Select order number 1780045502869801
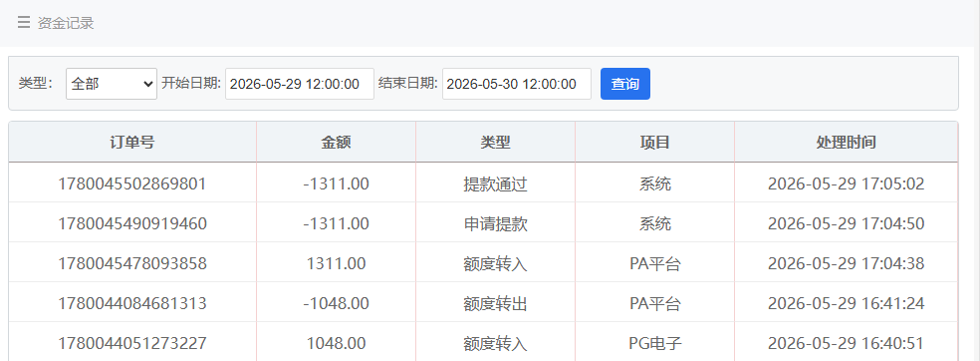Image resolution: width=980 pixels, height=361 pixels. (x=132, y=183)
